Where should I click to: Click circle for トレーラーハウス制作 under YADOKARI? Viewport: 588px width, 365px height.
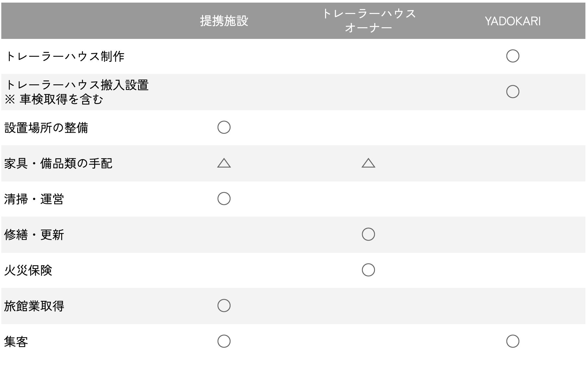tap(513, 56)
